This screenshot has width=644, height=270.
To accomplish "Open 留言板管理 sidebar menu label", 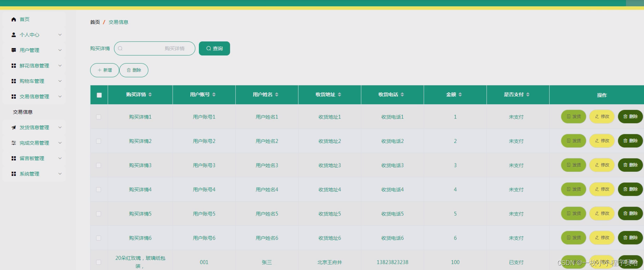I will 32,158.
